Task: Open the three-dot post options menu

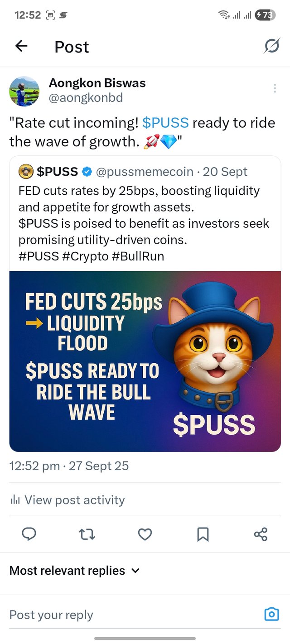Action: [x=275, y=88]
